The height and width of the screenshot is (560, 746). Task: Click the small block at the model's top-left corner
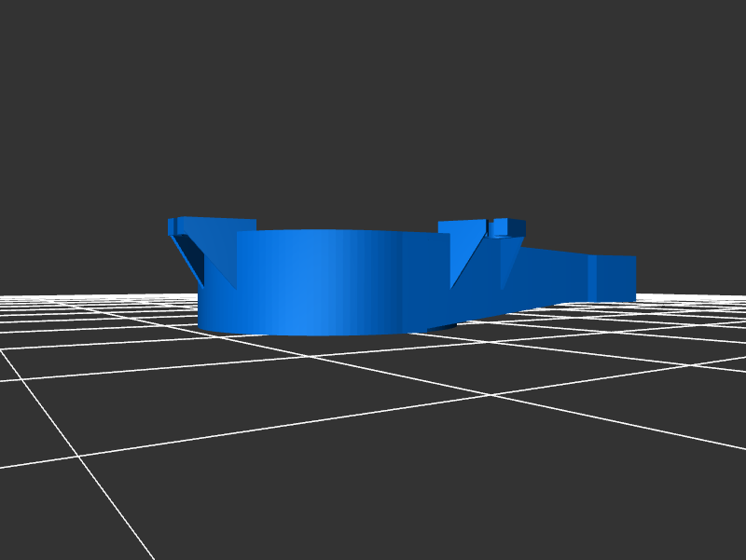point(172,226)
